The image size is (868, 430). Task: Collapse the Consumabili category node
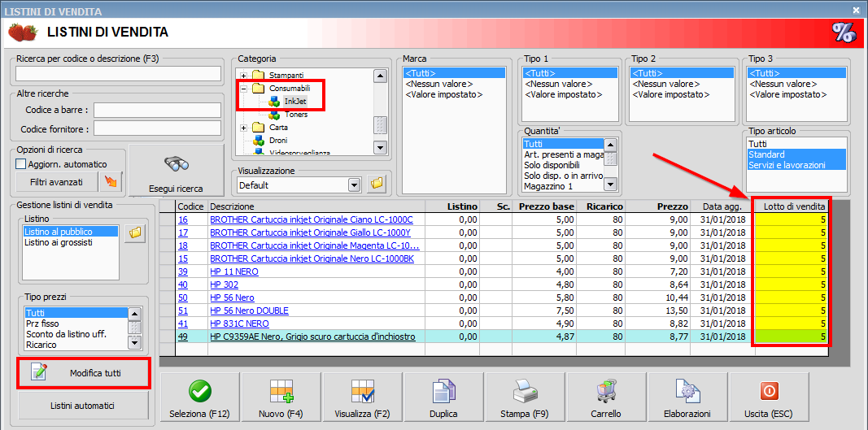[243, 89]
